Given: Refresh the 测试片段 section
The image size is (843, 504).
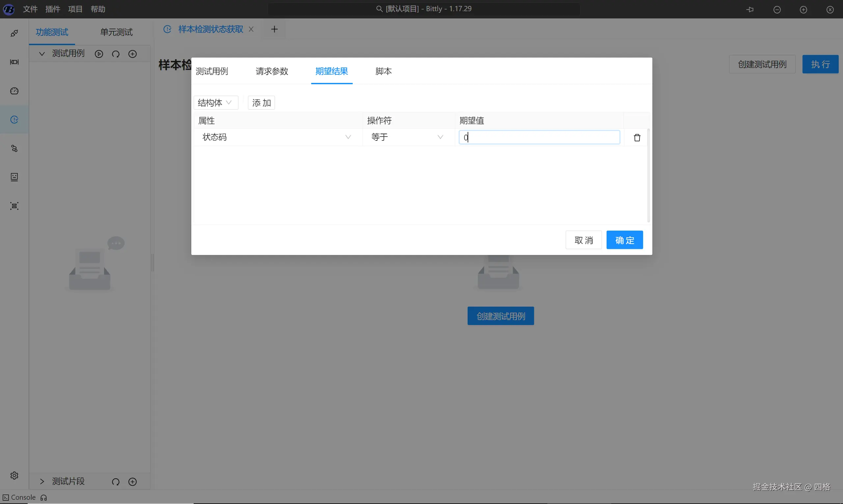Looking at the screenshot, I should point(116,482).
